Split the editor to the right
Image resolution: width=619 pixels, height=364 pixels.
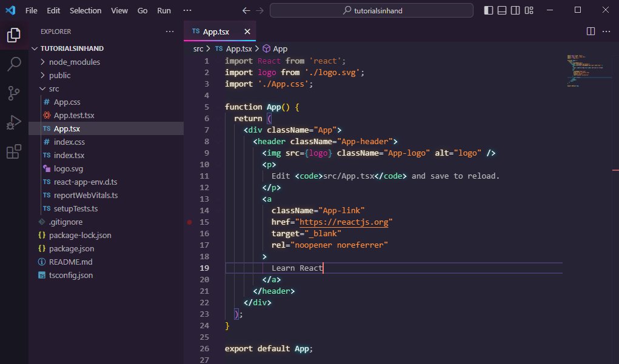[x=590, y=31]
